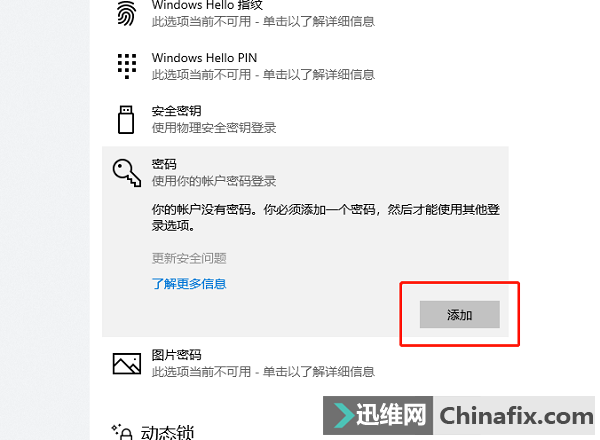Screen dimensions: 600x440
Task: Click the Chinafix.com watermark text
Action: (x=516, y=416)
